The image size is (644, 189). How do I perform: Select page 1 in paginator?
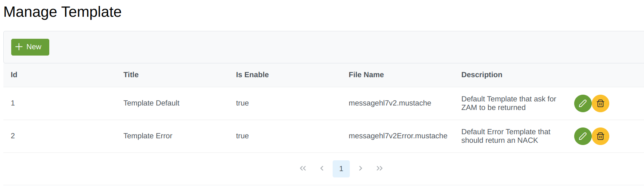(x=341, y=169)
